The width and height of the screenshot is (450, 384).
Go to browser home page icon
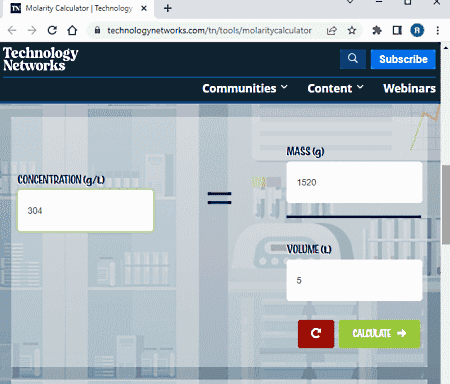[x=72, y=30]
